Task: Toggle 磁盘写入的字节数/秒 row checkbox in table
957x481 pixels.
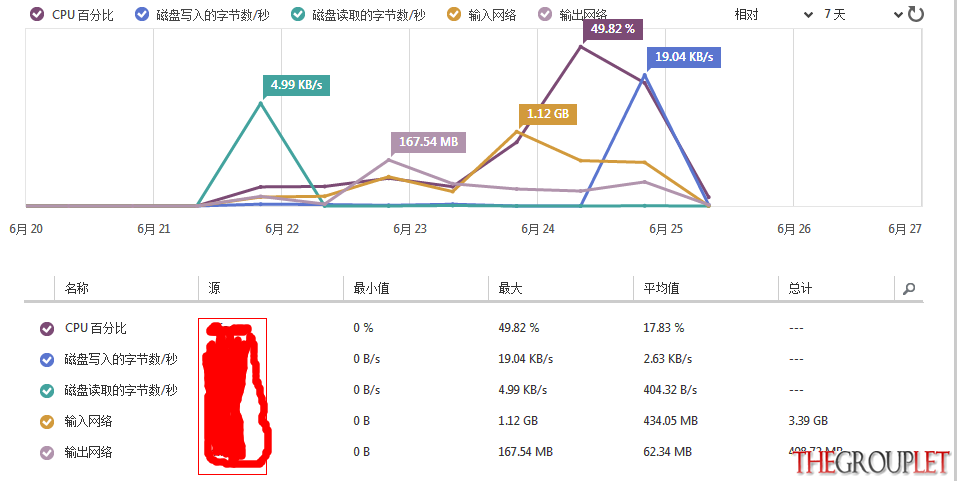Action: coord(47,360)
